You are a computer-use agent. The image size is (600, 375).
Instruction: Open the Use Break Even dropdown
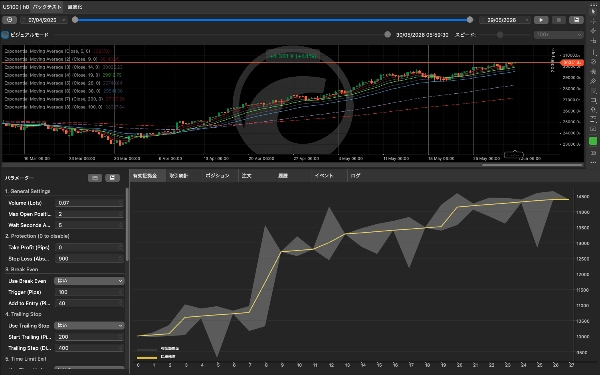89,281
